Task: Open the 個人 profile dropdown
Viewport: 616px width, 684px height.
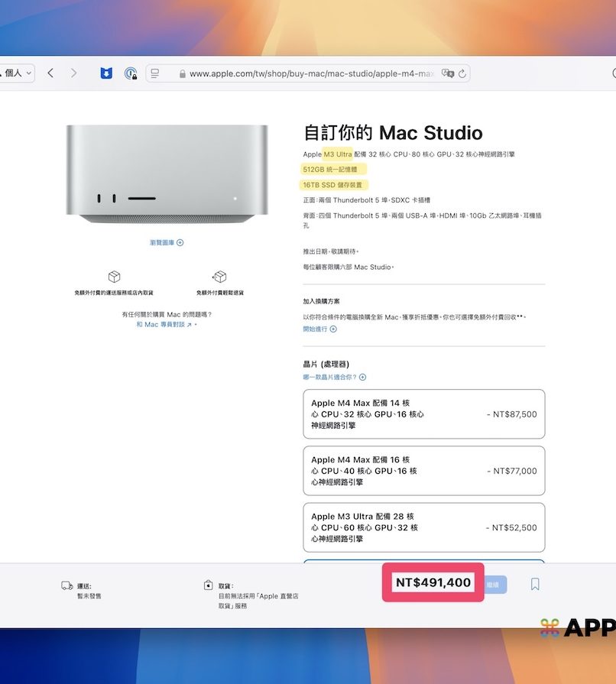Action: 18,73
